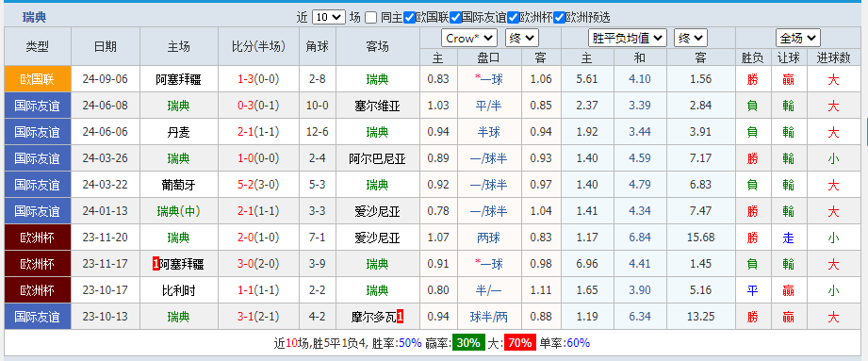Select the 半/一 handicap cell
The height and width of the screenshot is (361, 868).
489,290
